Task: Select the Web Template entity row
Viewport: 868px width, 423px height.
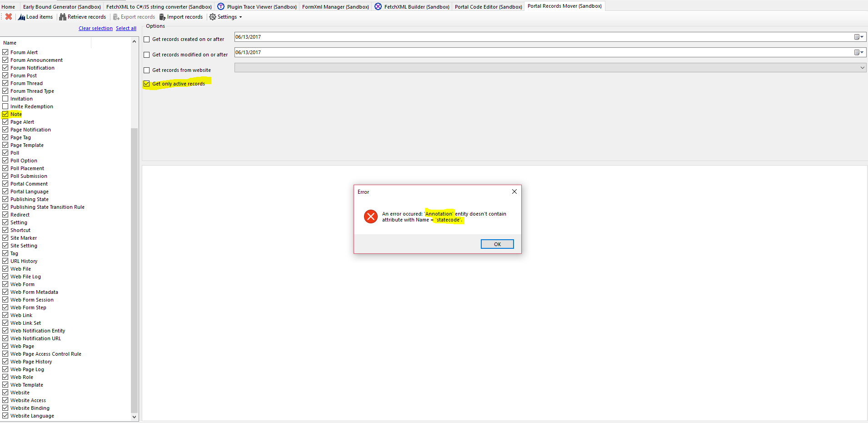Action: coord(27,385)
